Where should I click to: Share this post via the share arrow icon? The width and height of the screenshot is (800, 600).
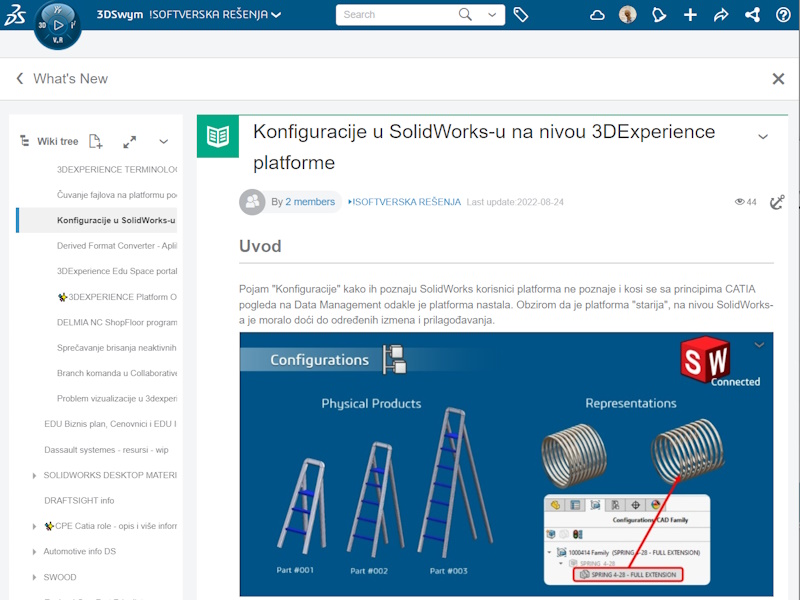pyautogui.click(x=721, y=16)
